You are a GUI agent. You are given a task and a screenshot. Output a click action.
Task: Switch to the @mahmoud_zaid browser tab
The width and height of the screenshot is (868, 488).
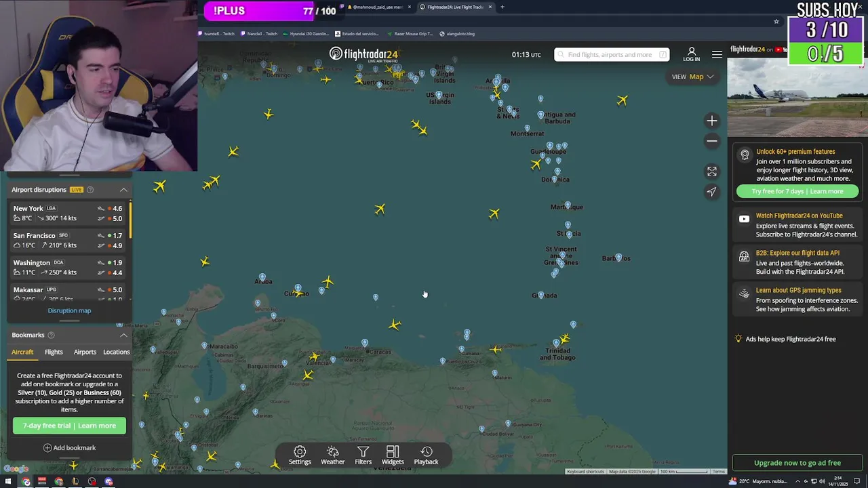[x=378, y=7]
